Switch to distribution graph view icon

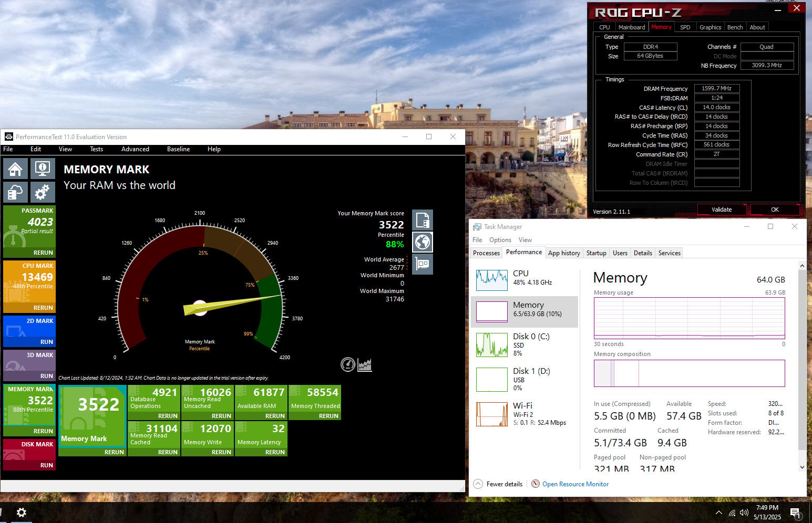pyautogui.click(x=365, y=364)
